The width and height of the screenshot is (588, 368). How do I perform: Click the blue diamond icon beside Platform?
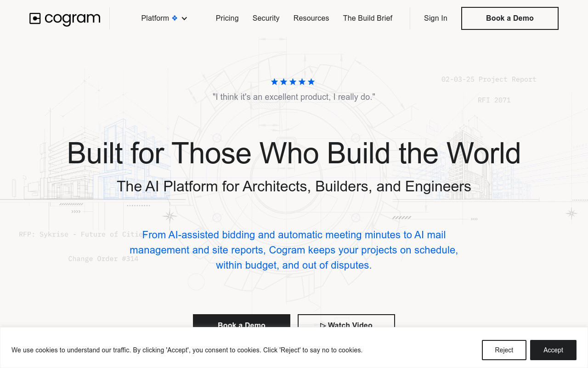pos(175,18)
